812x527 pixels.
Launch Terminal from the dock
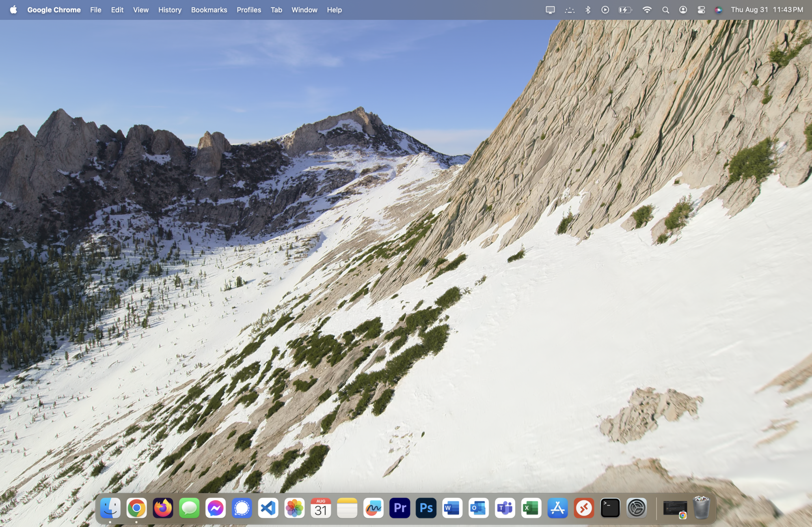pos(610,508)
